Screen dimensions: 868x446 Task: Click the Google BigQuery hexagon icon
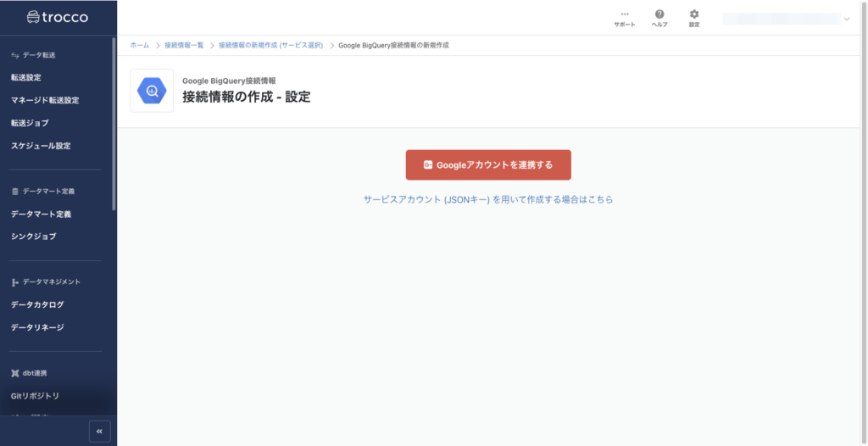click(152, 91)
